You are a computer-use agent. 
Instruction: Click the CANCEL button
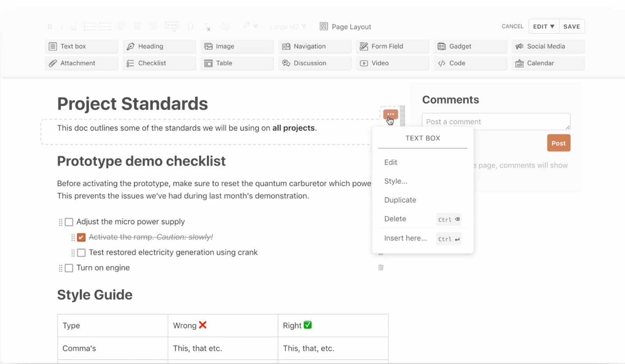[x=512, y=26]
